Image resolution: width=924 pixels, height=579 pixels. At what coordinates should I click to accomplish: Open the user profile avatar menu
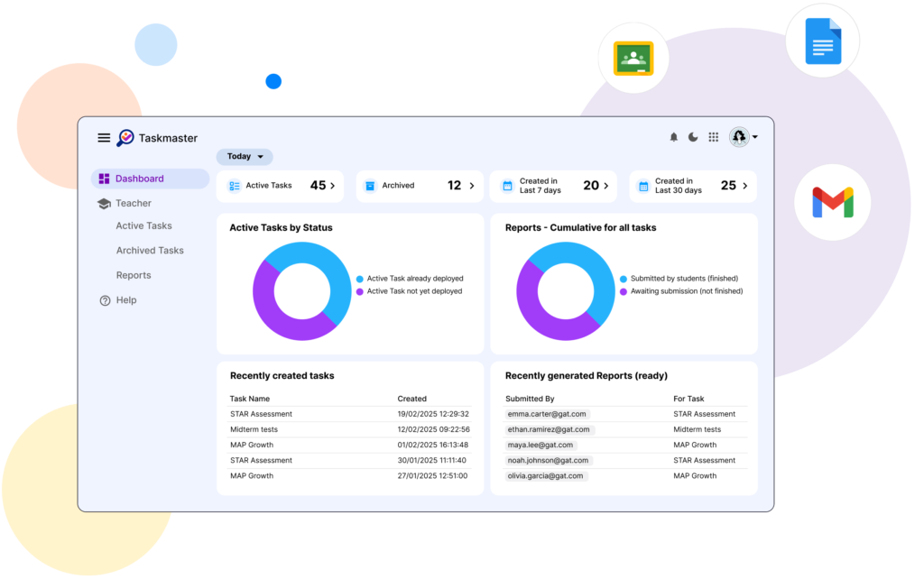point(743,137)
